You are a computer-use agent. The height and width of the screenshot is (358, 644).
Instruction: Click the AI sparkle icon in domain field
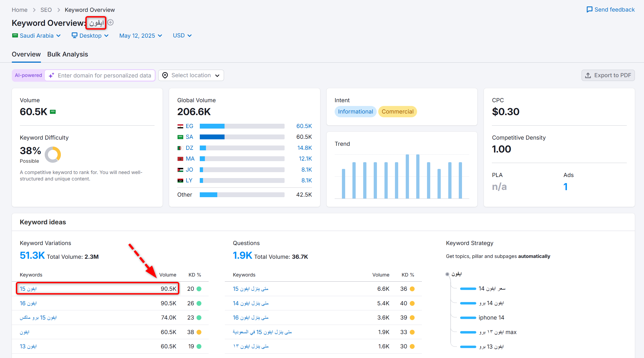coord(51,76)
